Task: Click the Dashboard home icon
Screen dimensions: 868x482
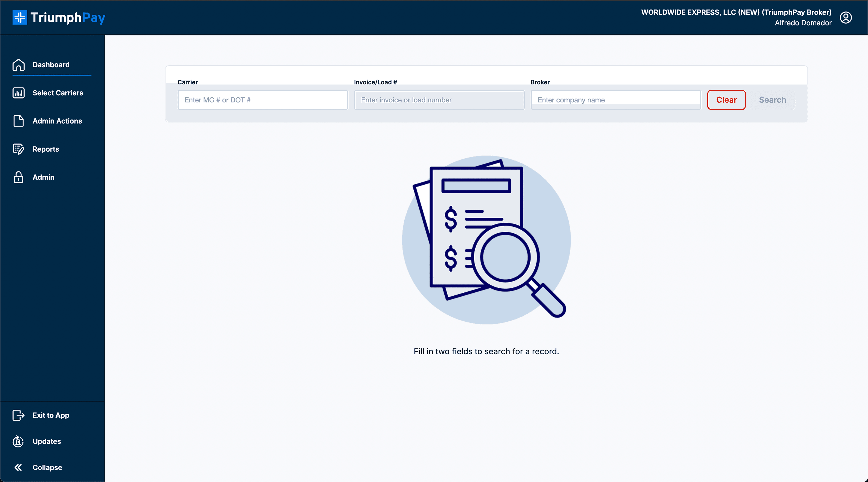Action: [x=19, y=65]
